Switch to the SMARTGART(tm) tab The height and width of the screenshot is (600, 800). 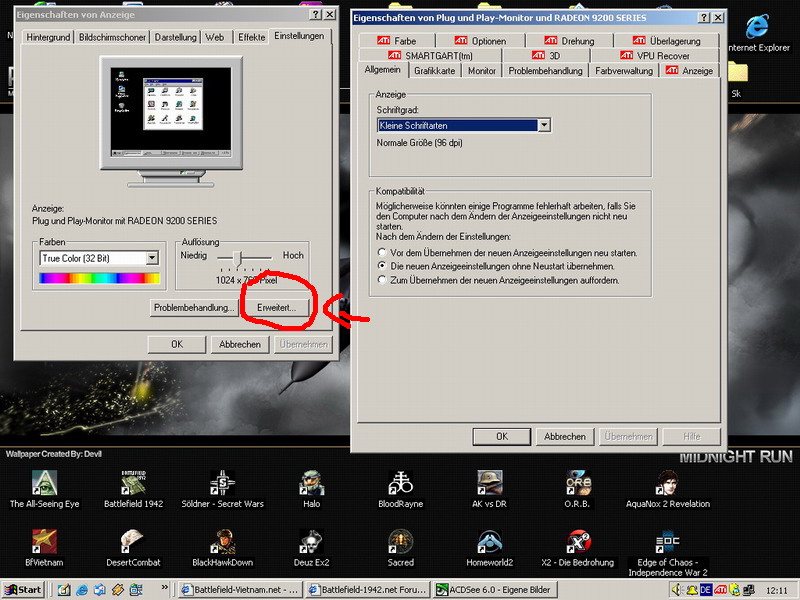(x=431, y=56)
